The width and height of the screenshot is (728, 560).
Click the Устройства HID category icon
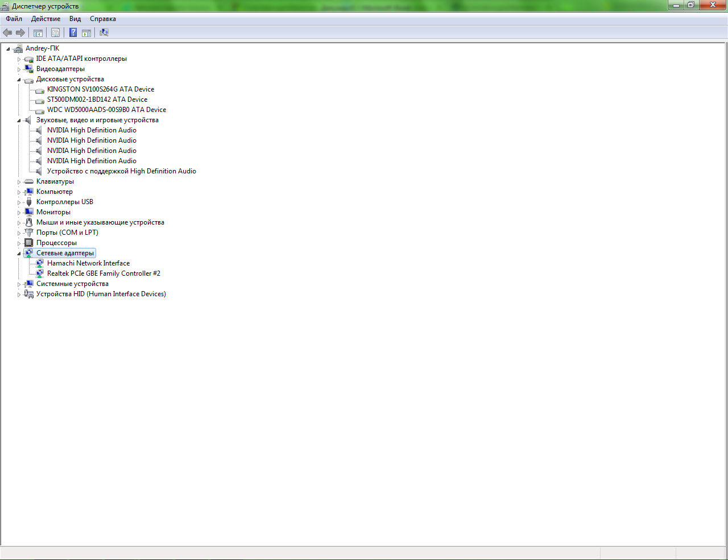29,294
